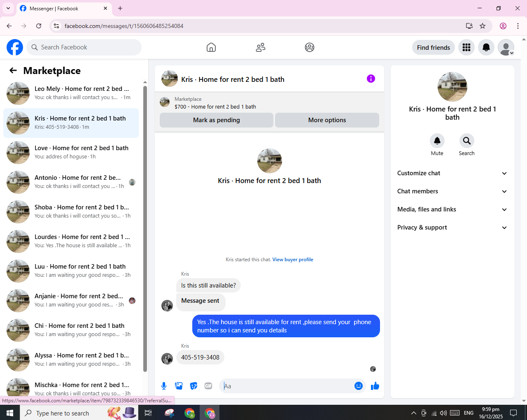Open the Kris listing photo in right panel
This screenshot has width=527, height=420.
[452, 87]
